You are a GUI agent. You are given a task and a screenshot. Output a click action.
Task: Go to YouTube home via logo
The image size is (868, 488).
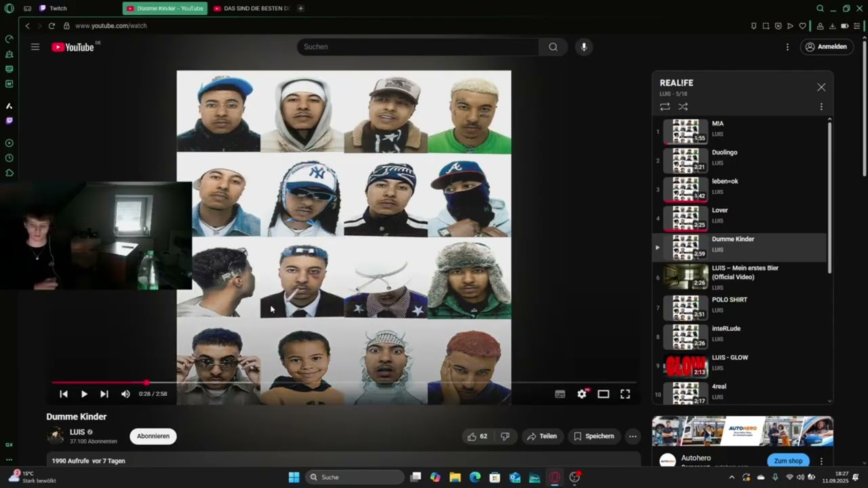(73, 47)
